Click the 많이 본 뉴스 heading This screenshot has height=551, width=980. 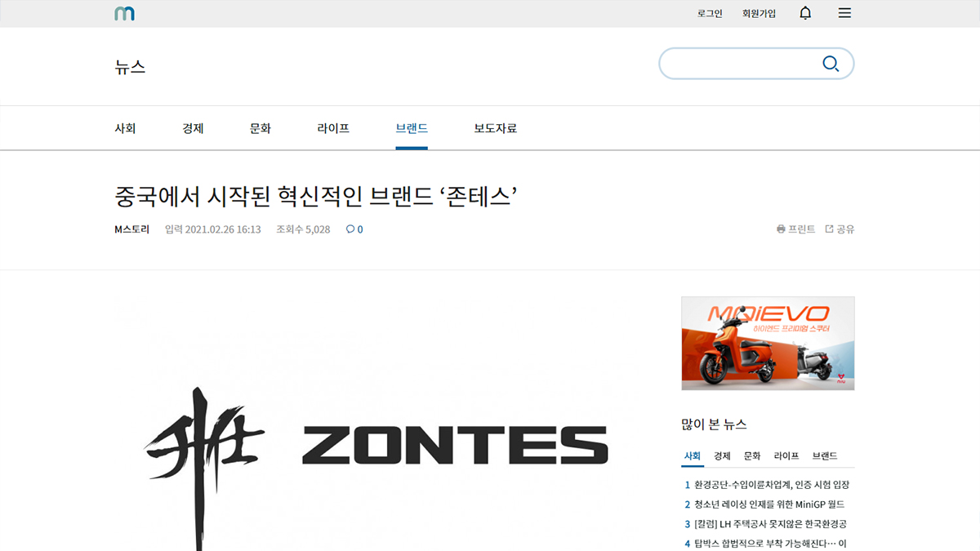point(714,424)
